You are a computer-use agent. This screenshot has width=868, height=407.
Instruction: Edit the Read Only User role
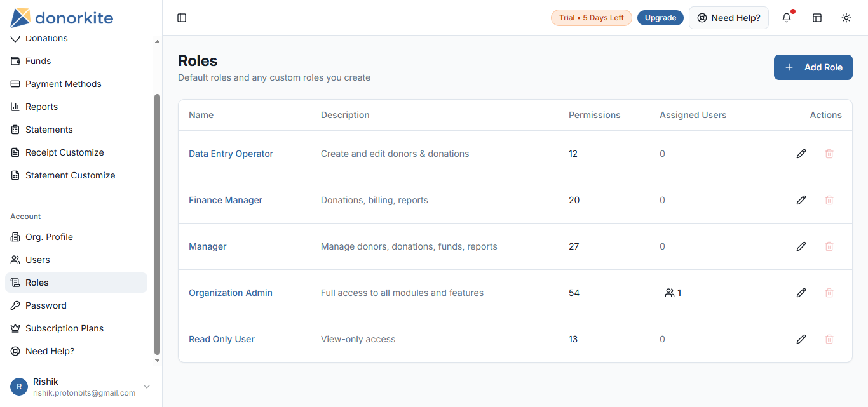pyautogui.click(x=801, y=339)
